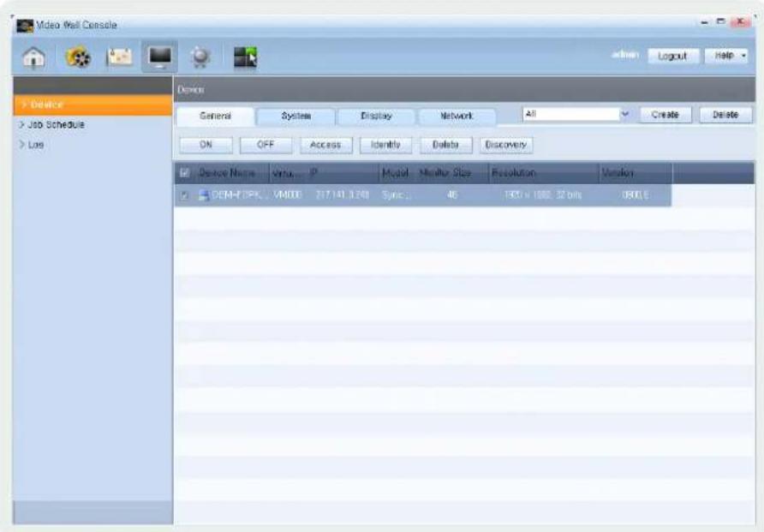Screen dimensions: 764x532
Task: Toggle checkbox for the listed device row
Action: pos(183,195)
